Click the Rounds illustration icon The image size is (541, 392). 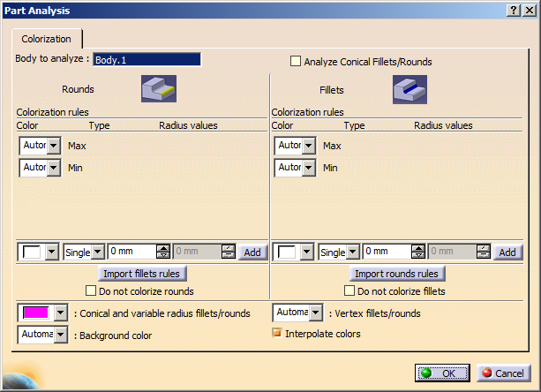tap(159, 89)
